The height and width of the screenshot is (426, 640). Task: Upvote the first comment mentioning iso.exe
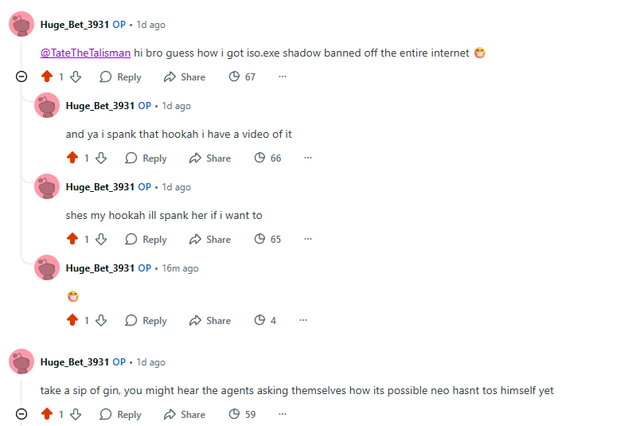coord(46,77)
